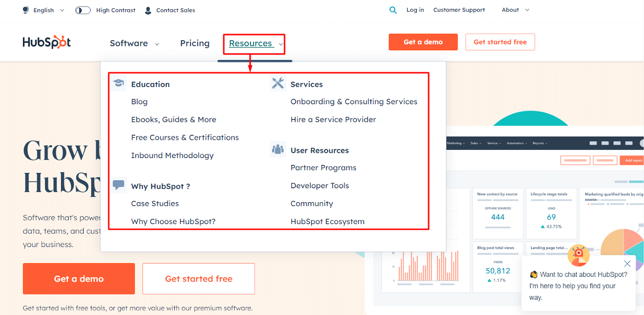This screenshot has height=315, width=644.
Task: Toggle the High Contrast switch
Action: pyautogui.click(x=83, y=10)
